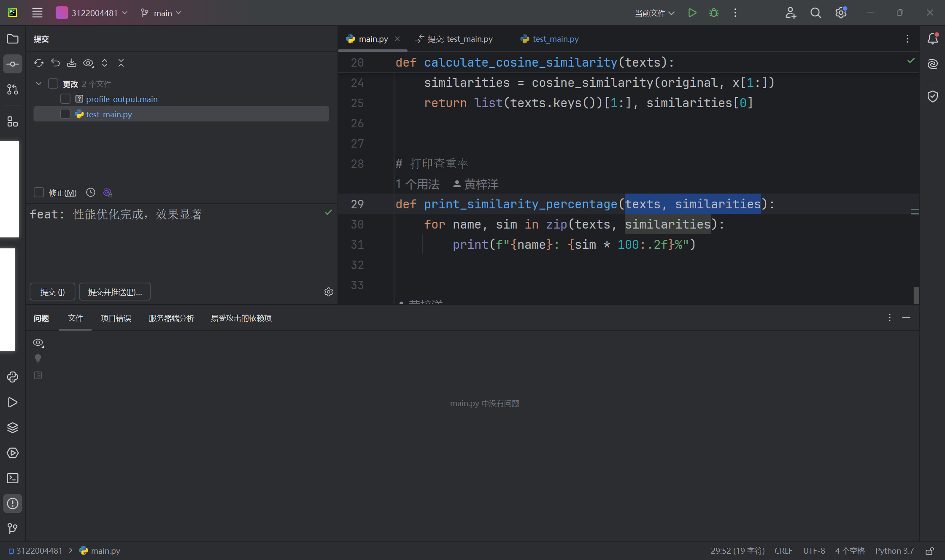
Task: Switch to the test_main.py editor tab
Action: pos(549,39)
